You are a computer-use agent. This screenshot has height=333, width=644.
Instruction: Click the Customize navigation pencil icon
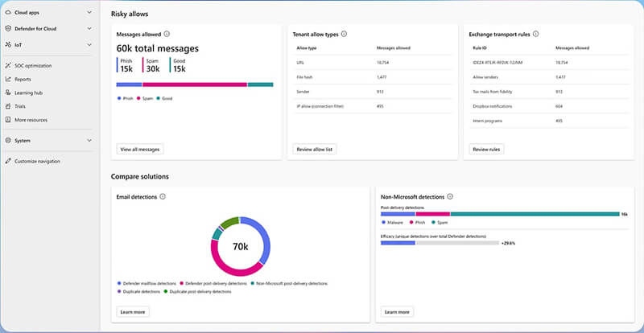click(x=8, y=161)
